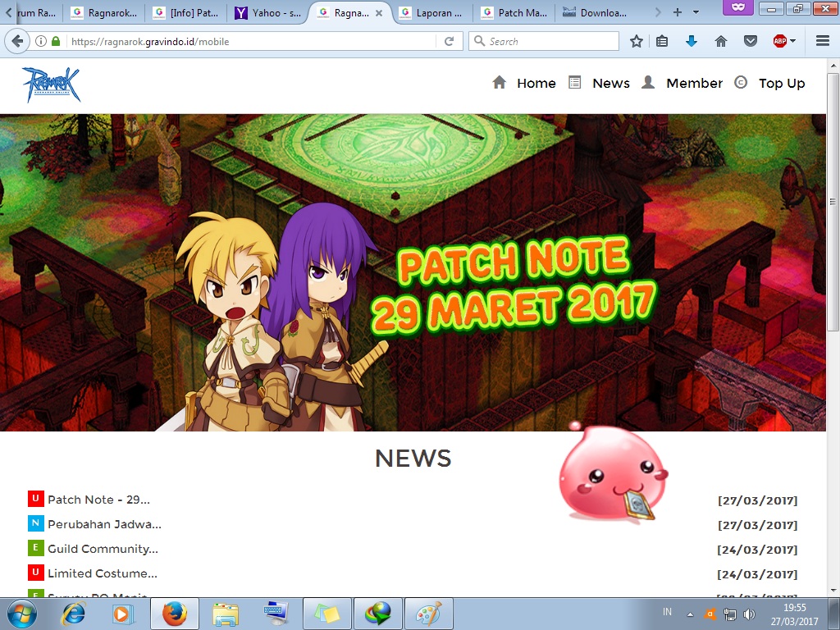Open Windows Explorer folder taskbar icon
Screen dimensions: 840x630
[x=226, y=614]
